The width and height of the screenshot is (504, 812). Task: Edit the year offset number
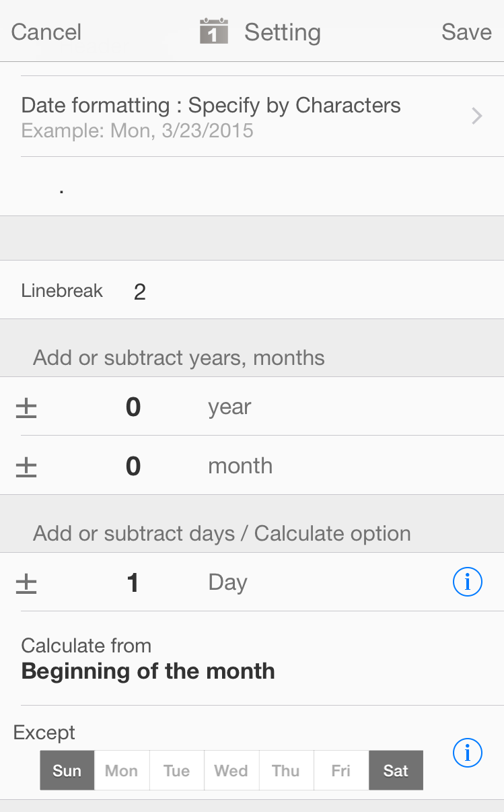click(x=133, y=407)
